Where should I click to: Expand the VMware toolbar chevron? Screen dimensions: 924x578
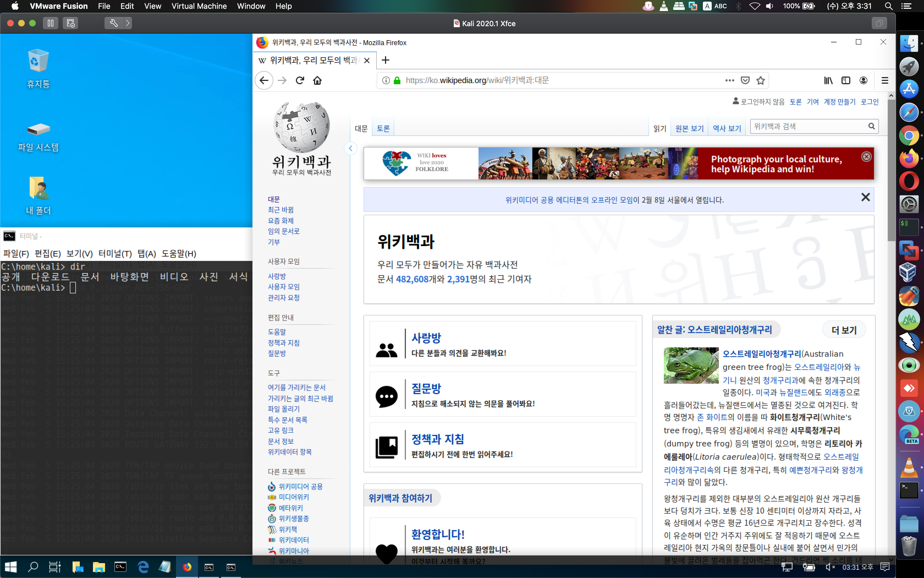pos(128,23)
